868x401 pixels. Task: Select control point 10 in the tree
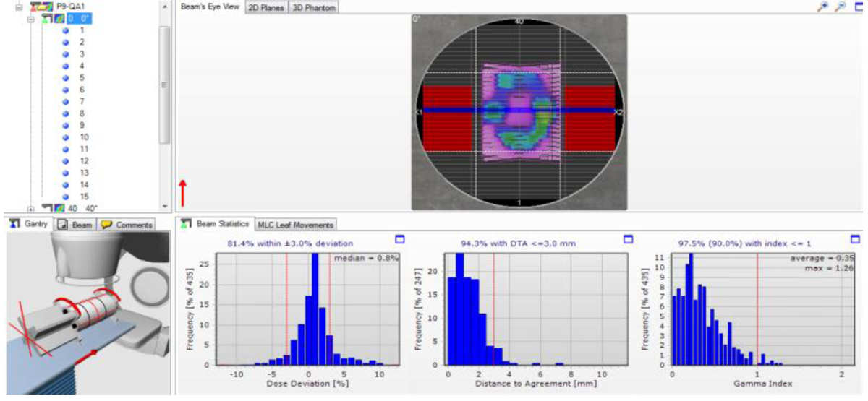tap(85, 137)
